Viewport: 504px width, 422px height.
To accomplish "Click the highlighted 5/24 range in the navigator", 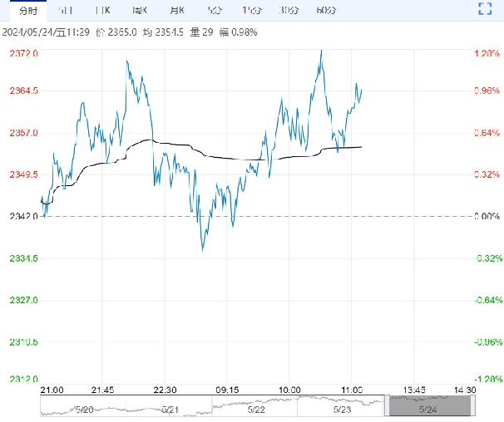I will point(430,405).
